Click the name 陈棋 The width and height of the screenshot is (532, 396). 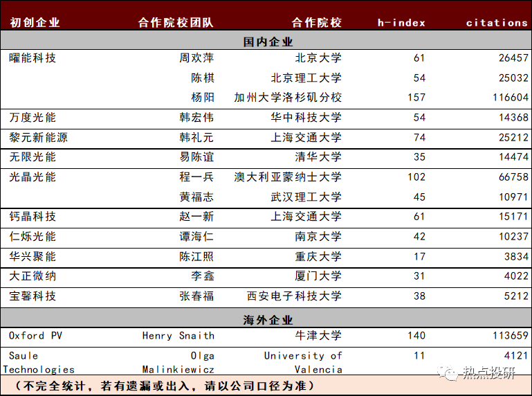click(x=203, y=78)
